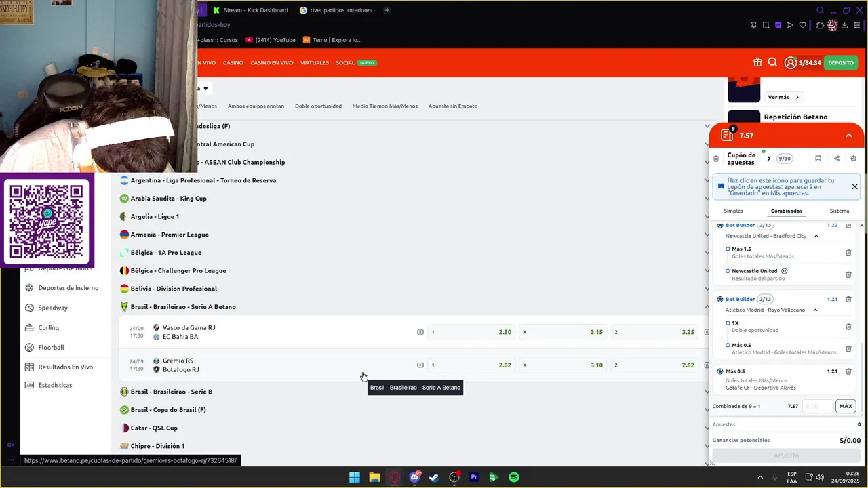Screen dimensions: 868x488
Task: Switch to Combinadas bet tab
Action: [x=787, y=211]
